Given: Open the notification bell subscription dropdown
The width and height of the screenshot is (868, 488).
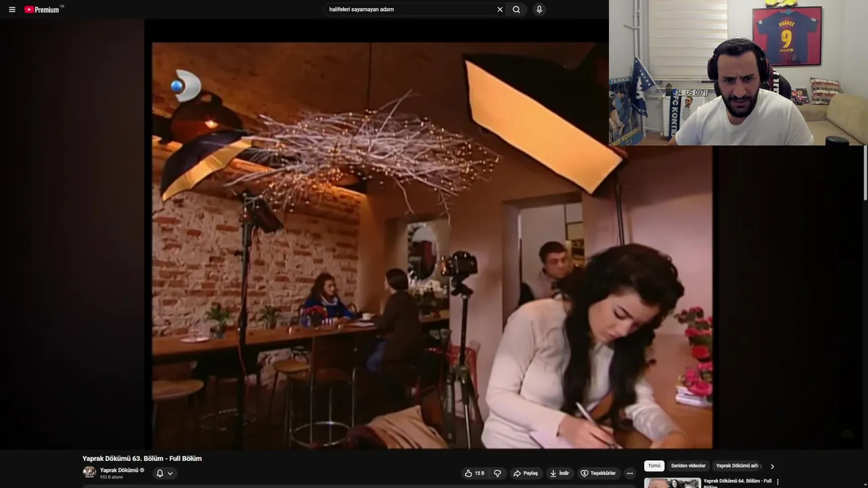Looking at the screenshot, I should (x=164, y=473).
